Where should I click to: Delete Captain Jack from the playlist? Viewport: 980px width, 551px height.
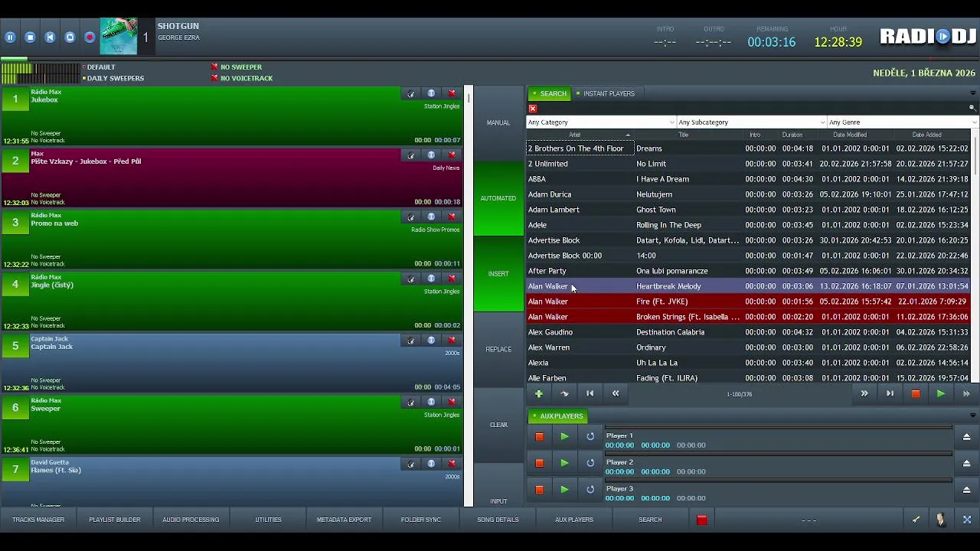click(x=452, y=341)
